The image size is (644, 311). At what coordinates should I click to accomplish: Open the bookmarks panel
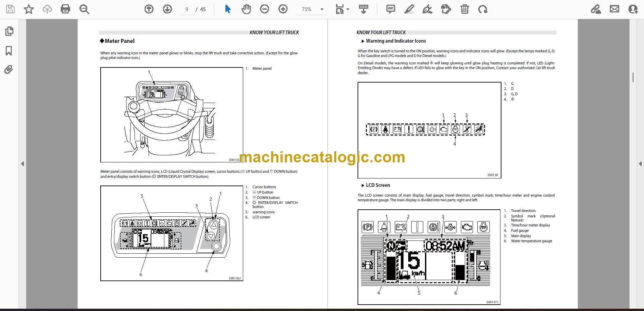[9, 51]
